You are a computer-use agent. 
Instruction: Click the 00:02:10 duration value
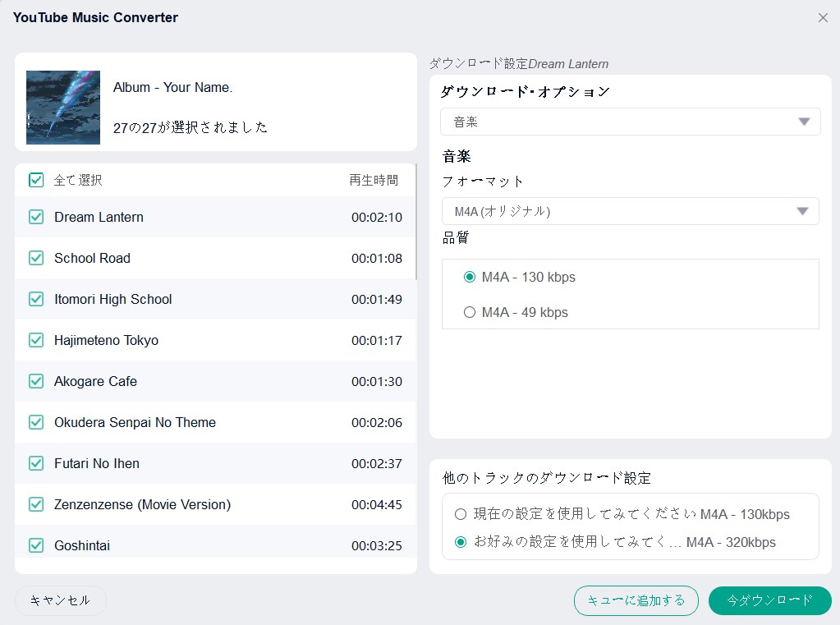pos(377,217)
